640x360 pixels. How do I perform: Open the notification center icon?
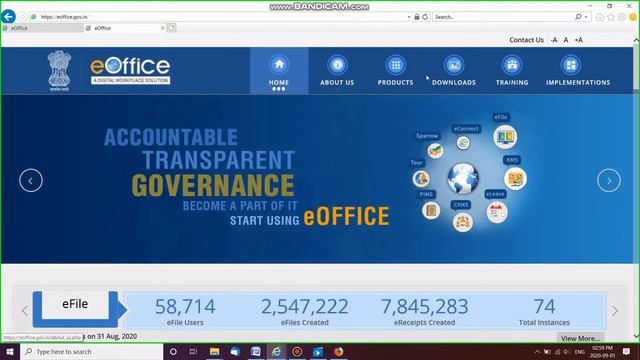point(627,351)
